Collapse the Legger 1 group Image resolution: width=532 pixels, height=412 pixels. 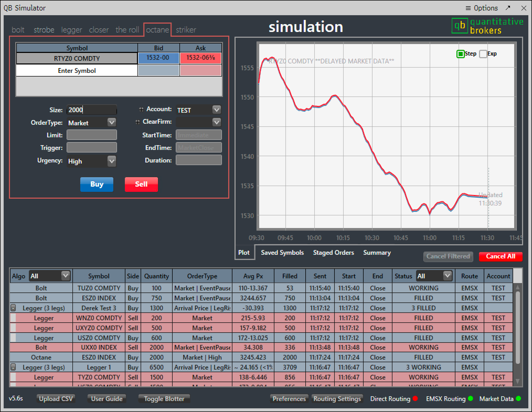pos(13,367)
